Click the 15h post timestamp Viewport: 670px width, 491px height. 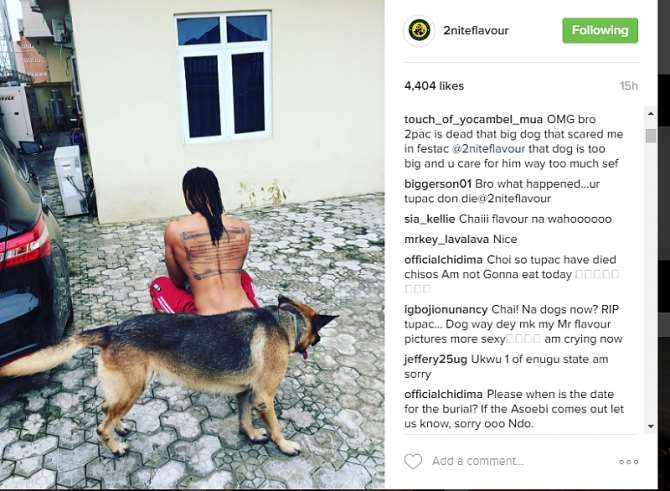pyautogui.click(x=629, y=86)
